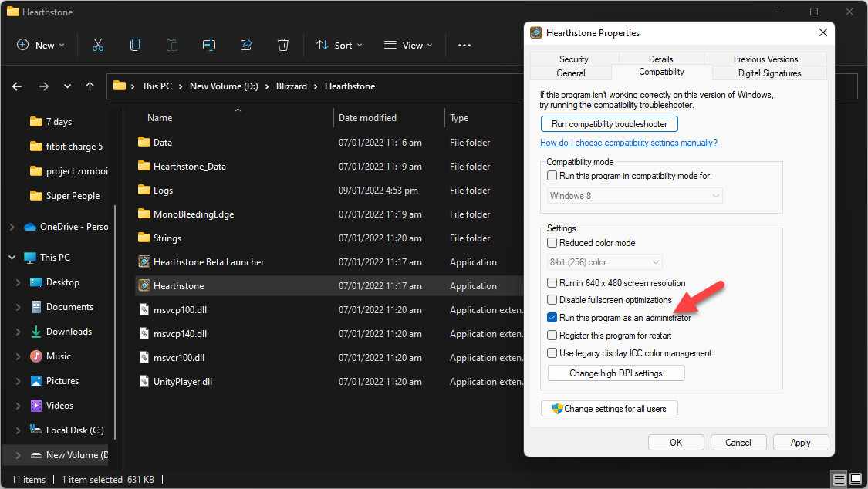
Task: Switch to the Previous Versions tab
Action: [x=765, y=59]
